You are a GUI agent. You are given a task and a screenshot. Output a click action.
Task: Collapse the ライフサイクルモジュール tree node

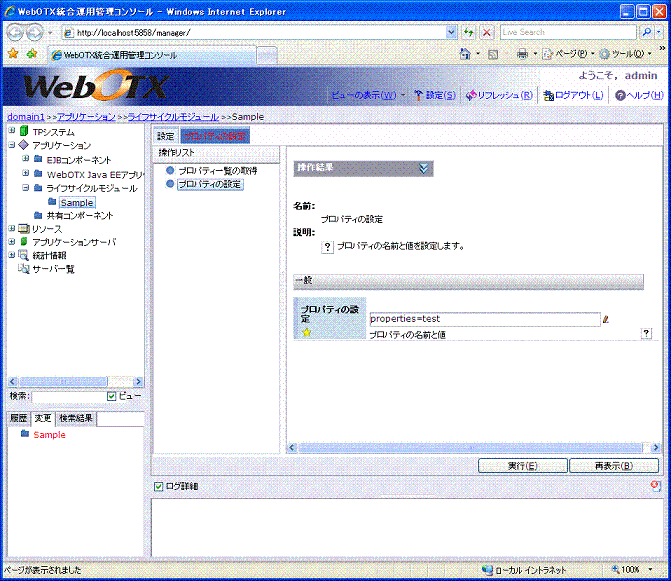[25, 188]
